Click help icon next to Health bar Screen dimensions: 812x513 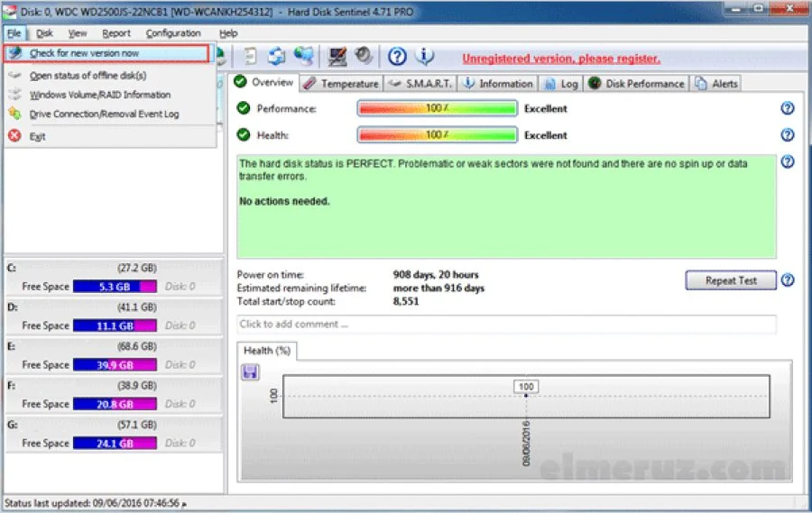(x=787, y=135)
